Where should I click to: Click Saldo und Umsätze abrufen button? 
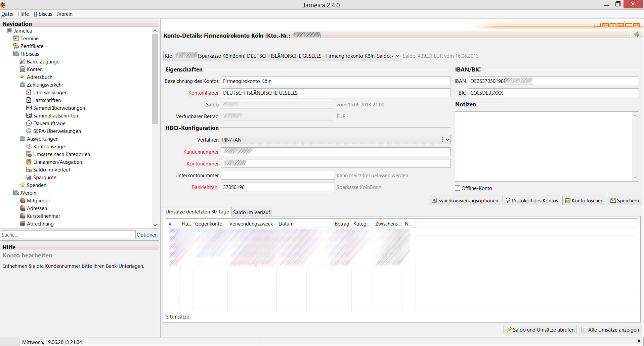coord(540,330)
